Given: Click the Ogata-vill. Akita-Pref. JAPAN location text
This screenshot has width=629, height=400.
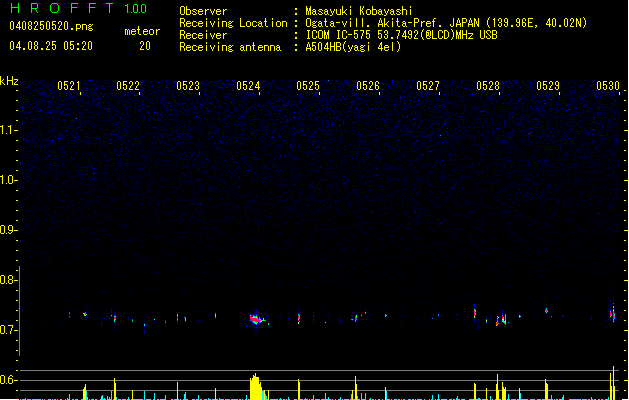Looking at the screenshot, I should 446,23.
